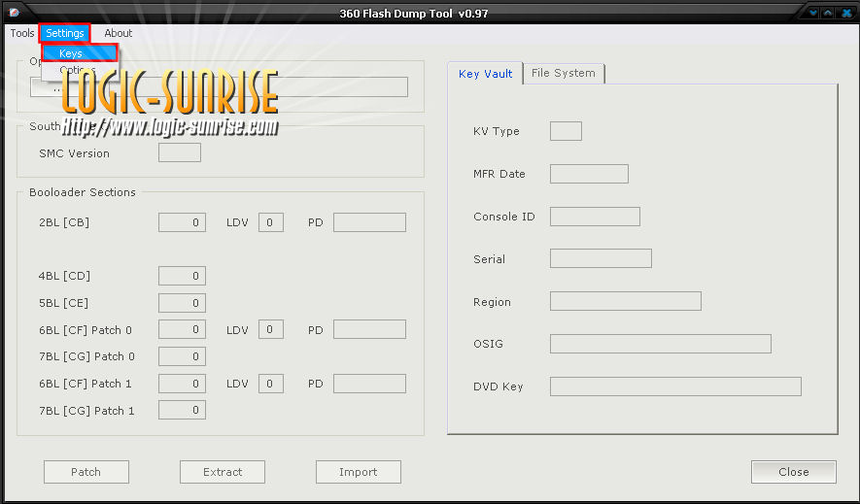
Task: Click the Close button
Action: click(794, 472)
